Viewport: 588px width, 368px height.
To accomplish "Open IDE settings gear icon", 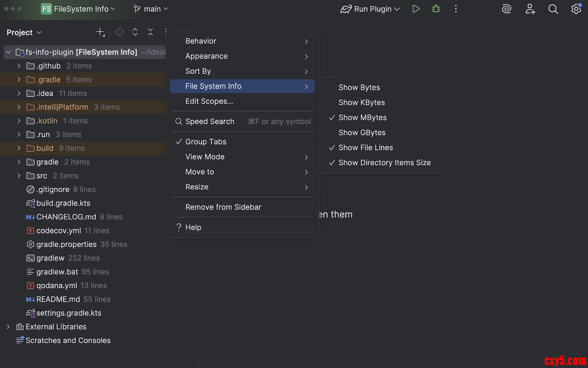I will tap(576, 9).
